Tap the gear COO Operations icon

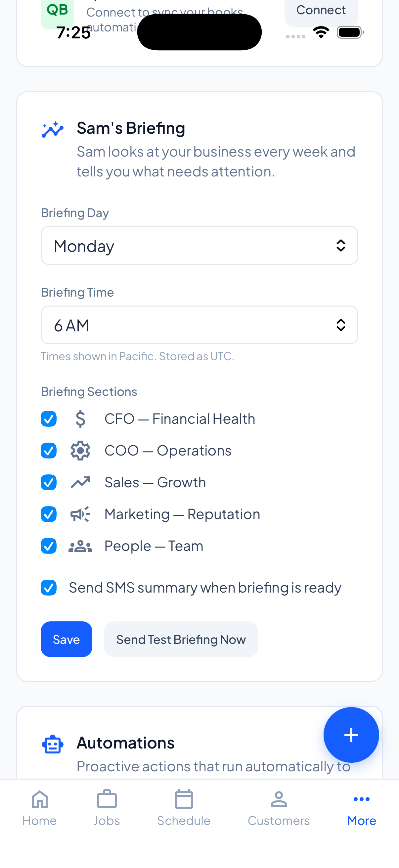point(80,451)
